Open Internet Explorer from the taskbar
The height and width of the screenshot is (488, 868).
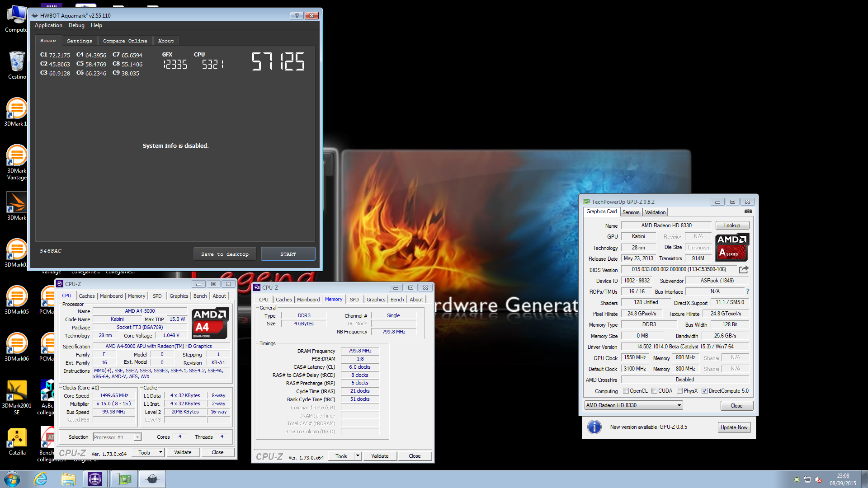41,479
